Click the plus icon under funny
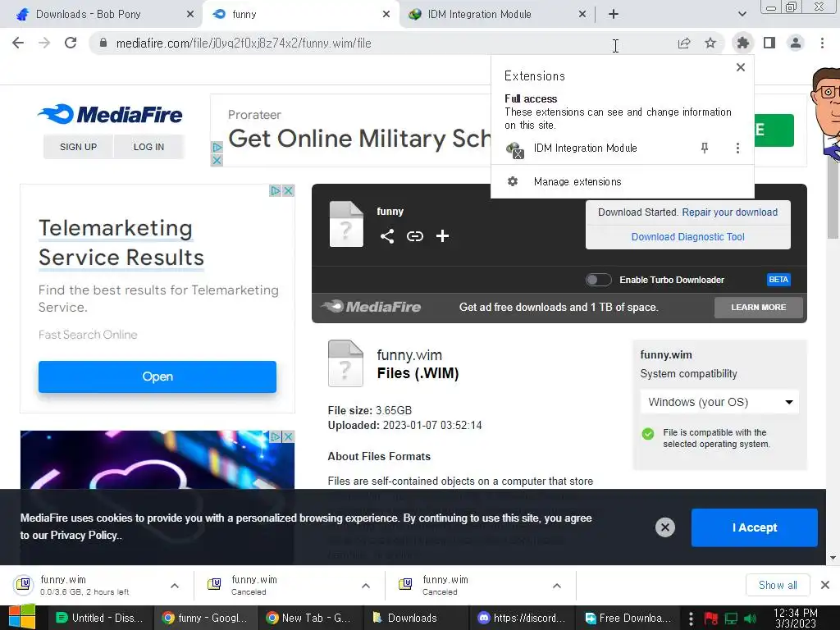 click(x=442, y=236)
